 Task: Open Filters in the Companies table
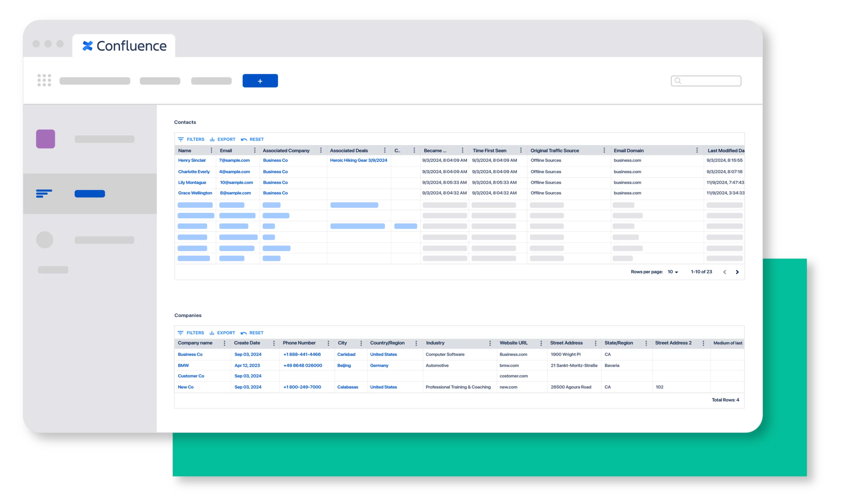click(191, 333)
